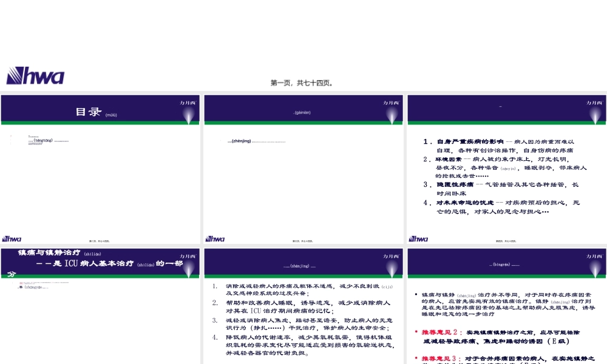This screenshot has width=607, height=364.
Task: Open the top-right slide listing 自身严重疾病的影响
Action: [x=506, y=170]
